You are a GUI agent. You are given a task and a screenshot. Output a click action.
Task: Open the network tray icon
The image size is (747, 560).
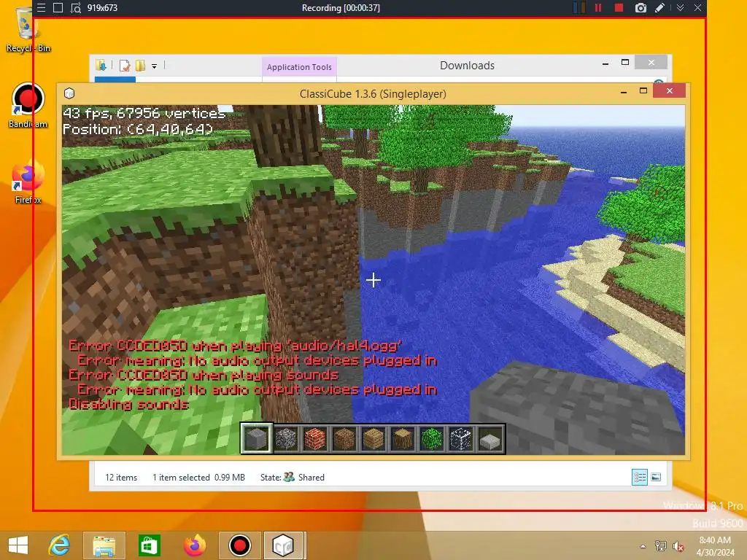[x=661, y=546]
